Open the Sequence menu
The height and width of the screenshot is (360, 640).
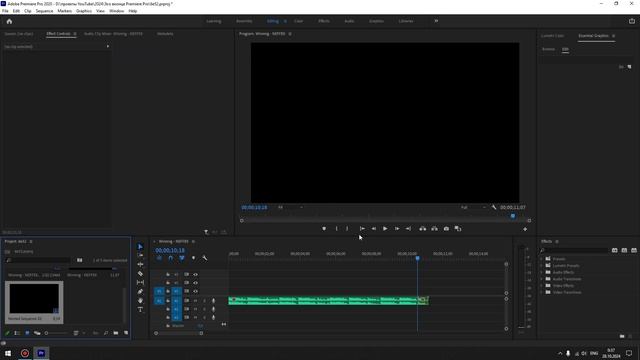(44, 11)
